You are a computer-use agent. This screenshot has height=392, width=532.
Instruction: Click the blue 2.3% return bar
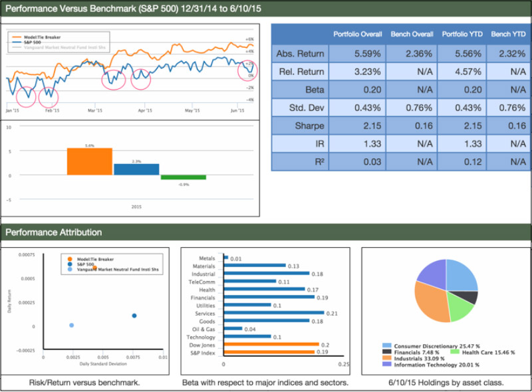[136, 169]
